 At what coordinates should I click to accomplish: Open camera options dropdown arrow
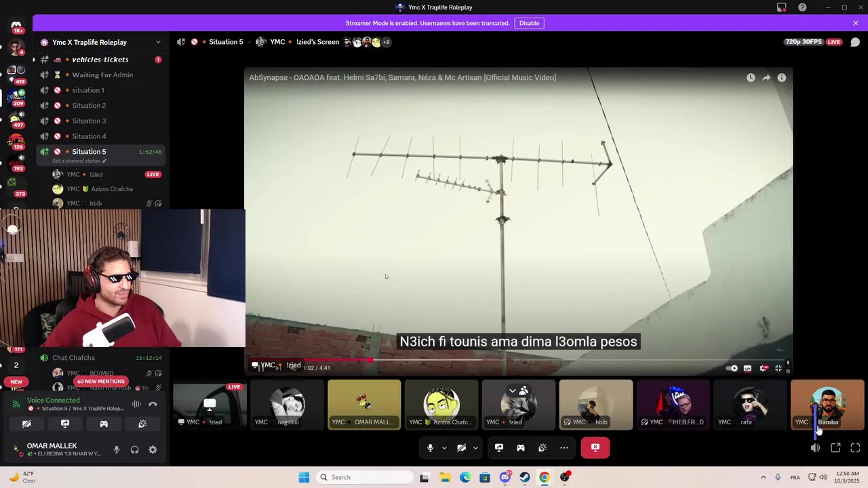[x=475, y=447]
